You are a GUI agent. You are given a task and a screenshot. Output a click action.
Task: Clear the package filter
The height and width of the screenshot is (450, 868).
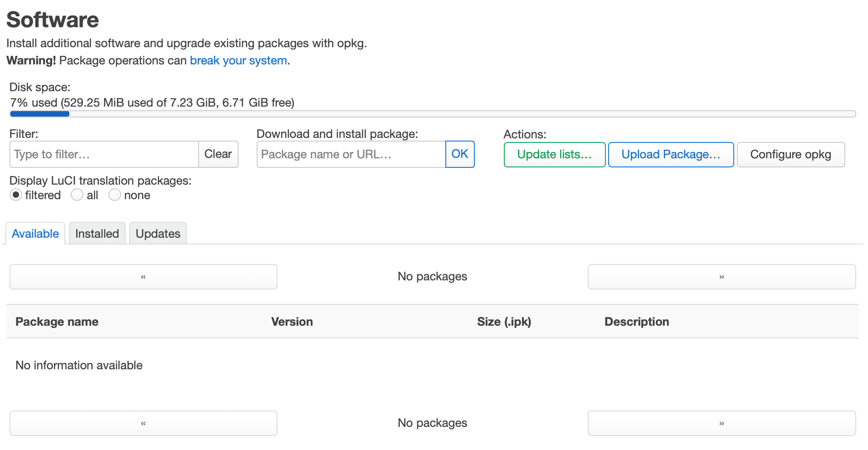[218, 154]
